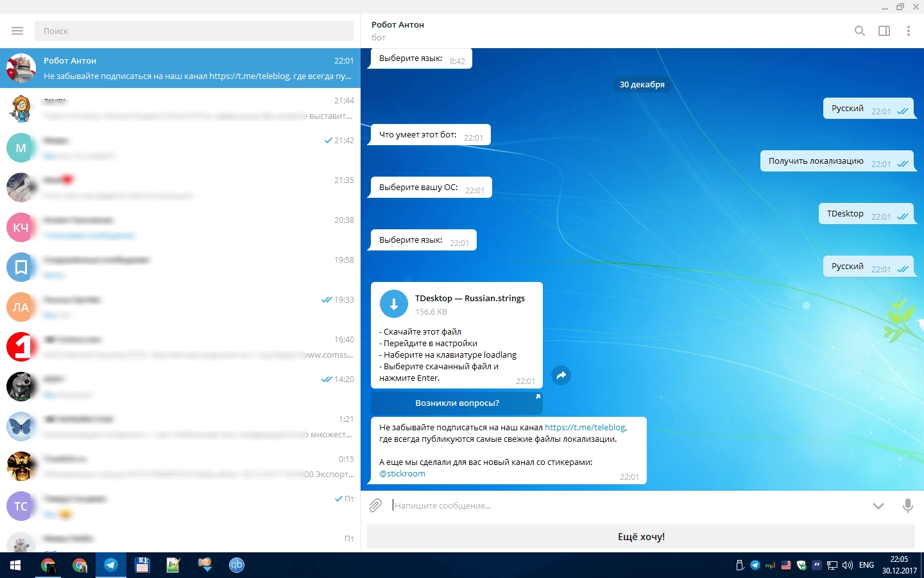Open the chat received at 0:15
Screen dimensions: 924x578
180,466
